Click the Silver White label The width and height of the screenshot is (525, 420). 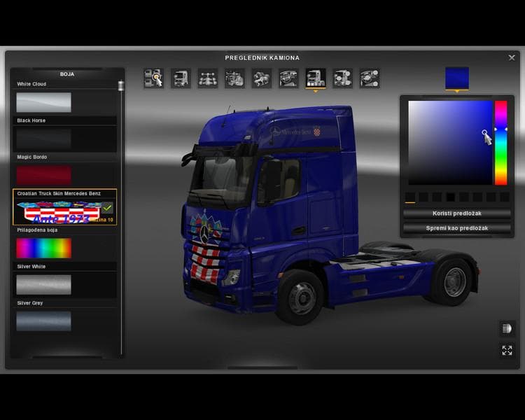click(x=31, y=267)
